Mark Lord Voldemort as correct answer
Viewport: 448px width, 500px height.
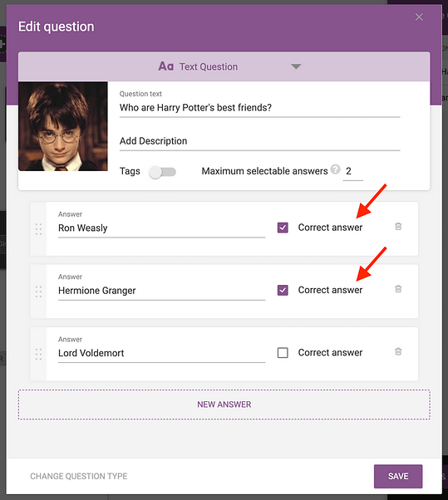click(283, 353)
